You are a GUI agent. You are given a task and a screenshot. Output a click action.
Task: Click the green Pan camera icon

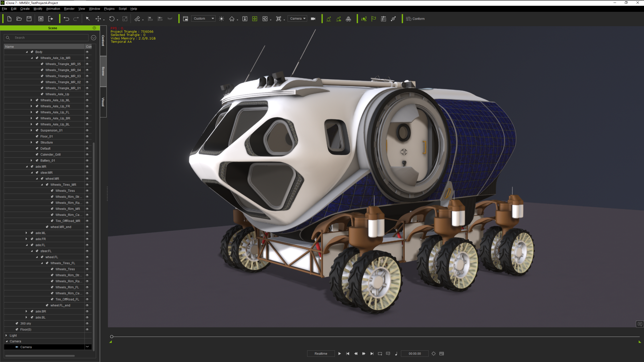tap(255, 19)
